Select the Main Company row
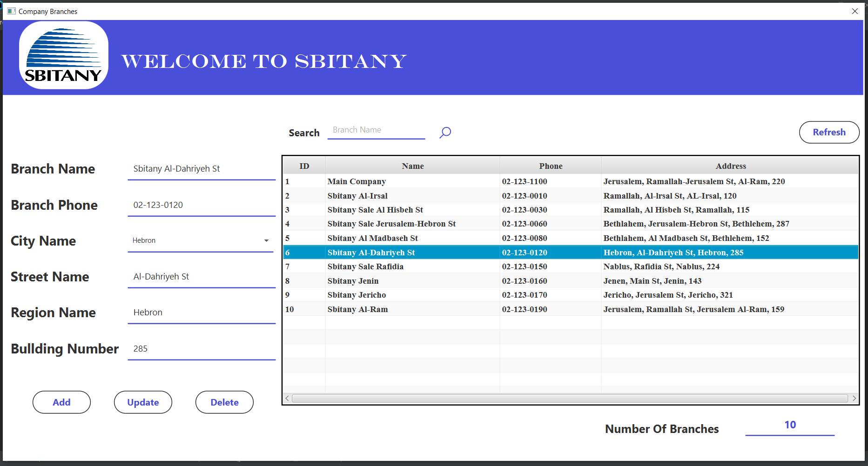 coord(571,181)
